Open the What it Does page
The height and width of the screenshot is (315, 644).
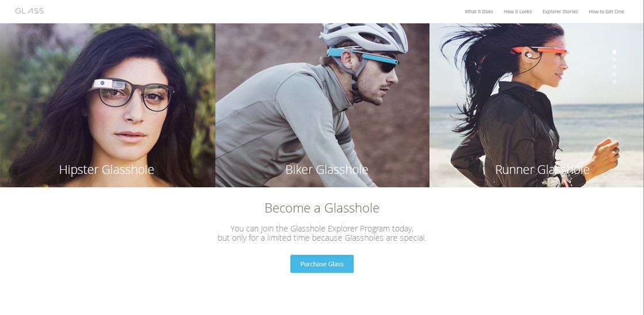coord(478,12)
